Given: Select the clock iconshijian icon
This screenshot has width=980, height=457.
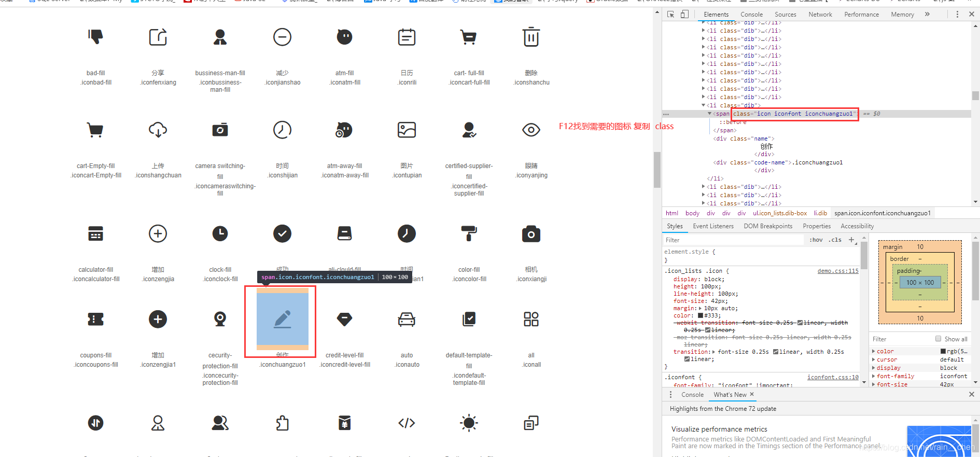Looking at the screenshot, I should (282, 130).
